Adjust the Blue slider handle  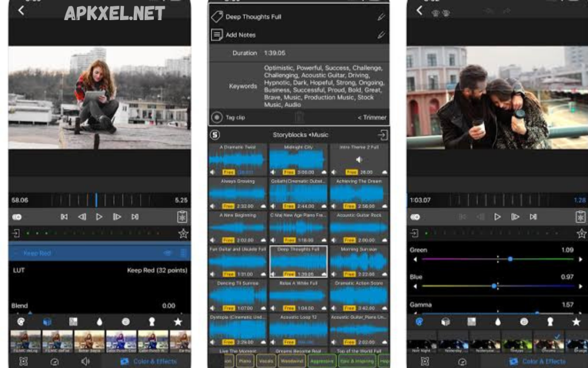(494, 286)
